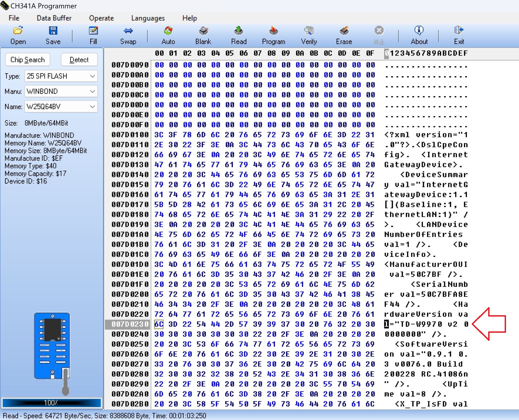Click the 'Memory Name: W25Q64BV' text
The height and width of the screenshot is (420, 519).
coord(43,143)
